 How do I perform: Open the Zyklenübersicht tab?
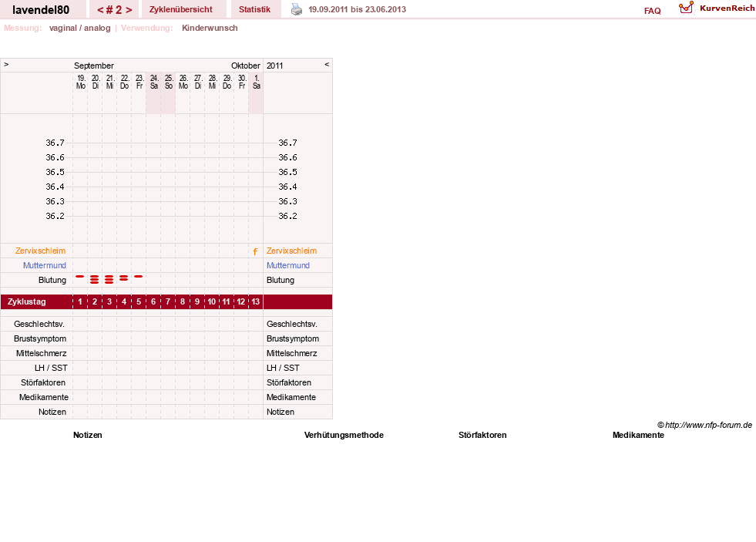(x=181, y=9)
